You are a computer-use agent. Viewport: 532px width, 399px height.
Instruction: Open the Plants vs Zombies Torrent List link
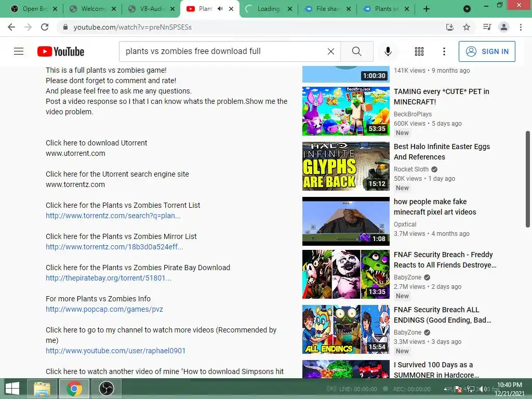click(x=113, y=216)
